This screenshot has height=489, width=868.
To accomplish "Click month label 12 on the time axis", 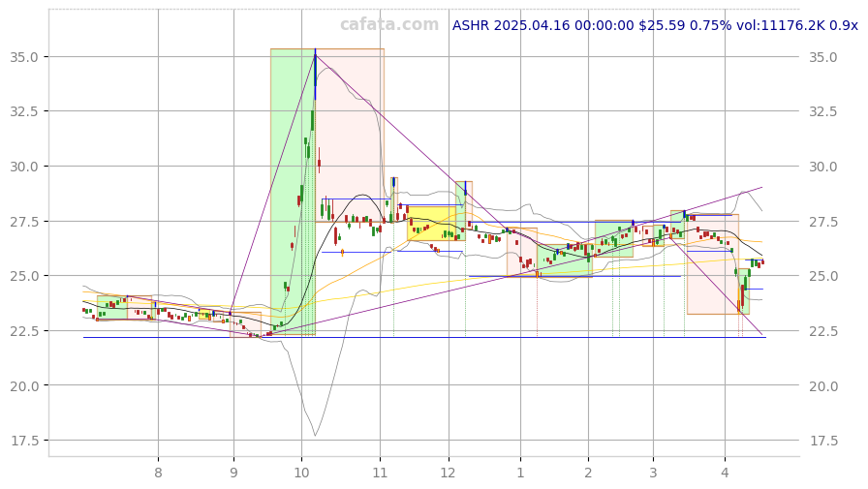I will [x=448, y=473].
